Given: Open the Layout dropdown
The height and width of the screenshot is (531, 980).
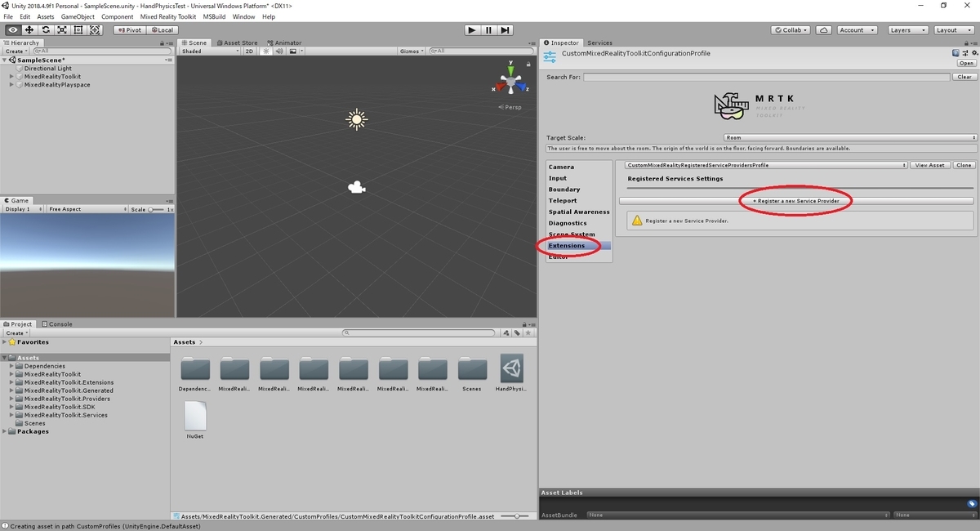Looking at the screenshot, I should click(952, 30).
